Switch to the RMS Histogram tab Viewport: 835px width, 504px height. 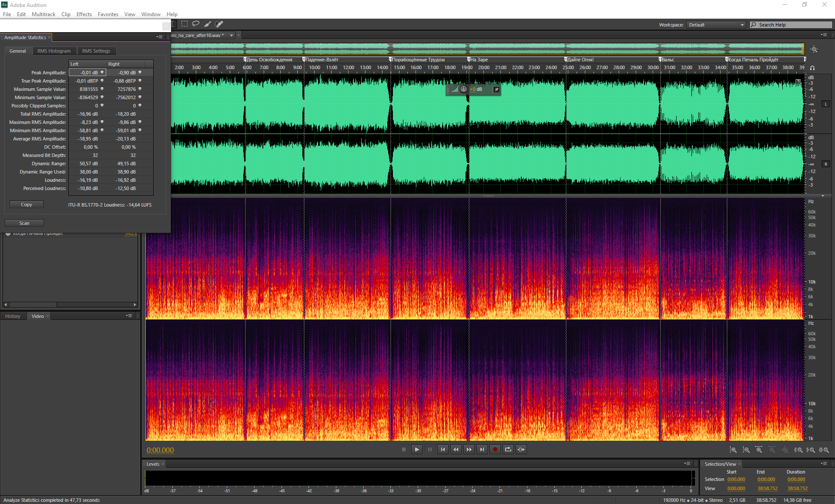(54, 51)
